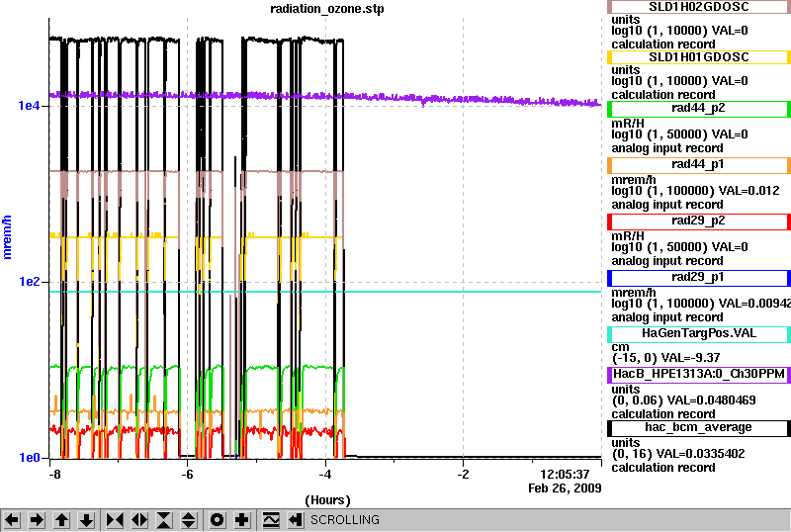The image size is (791, 532).
Task: Click the pan down arrow button
Action: [x=86, y=520]
